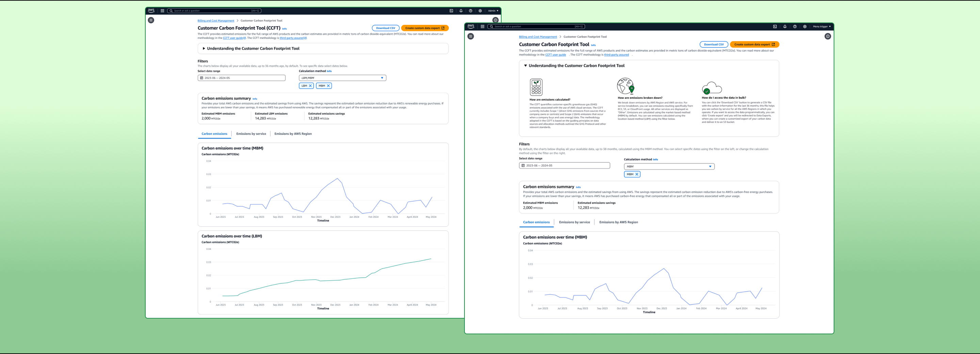Click calculator illustration for emissions calculated
The height and width of the screenshot is (354, 980).
(536, 87)
